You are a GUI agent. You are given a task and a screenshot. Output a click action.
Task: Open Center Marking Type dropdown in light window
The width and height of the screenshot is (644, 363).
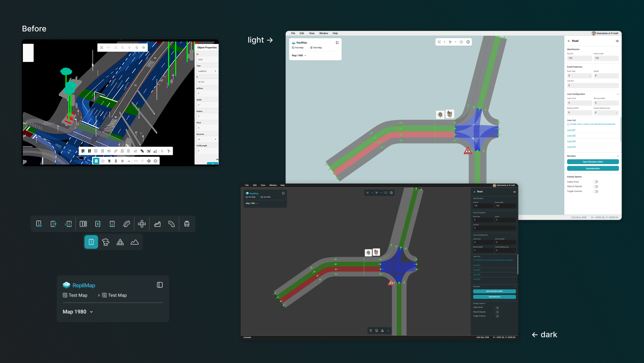606,113
